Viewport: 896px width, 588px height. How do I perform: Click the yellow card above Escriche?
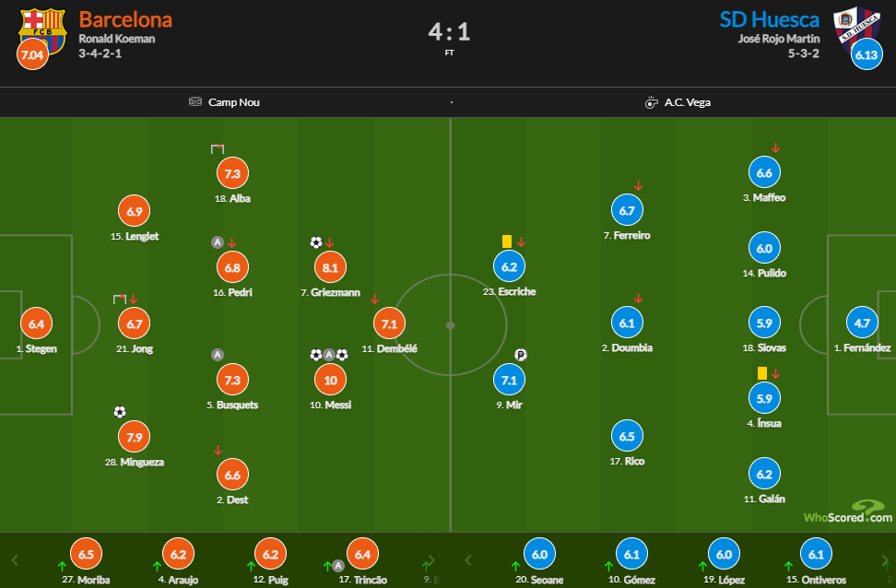click(x=506, y=241)
